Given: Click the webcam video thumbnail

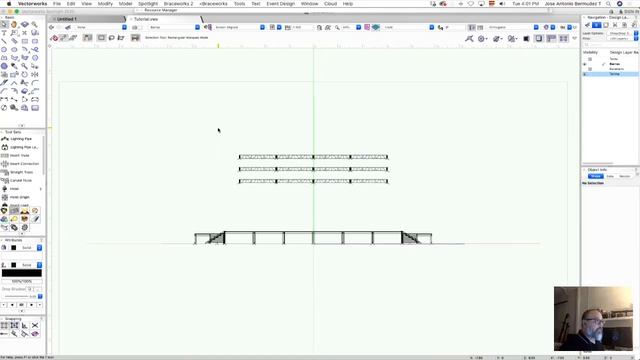Looking at the screenshot, I should pyautogui.click(x=593, y=318).
